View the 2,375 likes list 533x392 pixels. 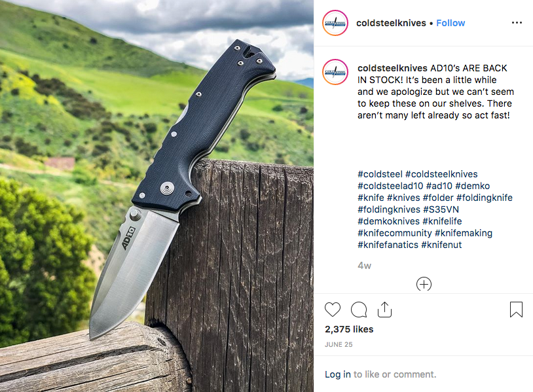pos(349,329)
